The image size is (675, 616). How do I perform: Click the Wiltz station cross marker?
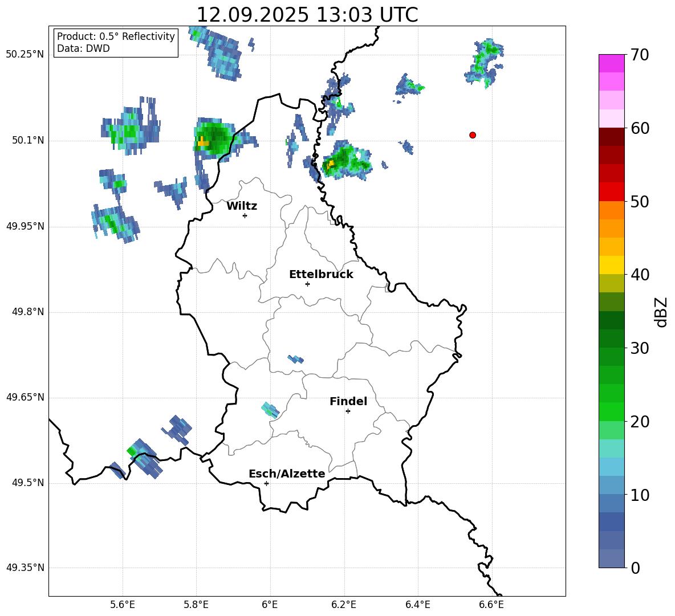[245, 215]
